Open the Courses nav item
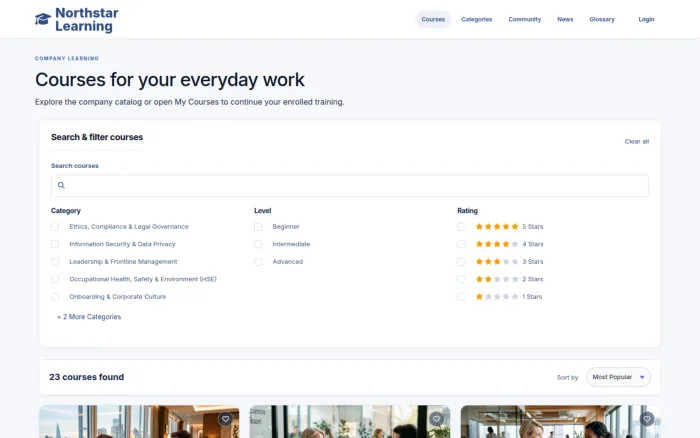Viewport: 700px width, 438px height. tap(433, 19)
